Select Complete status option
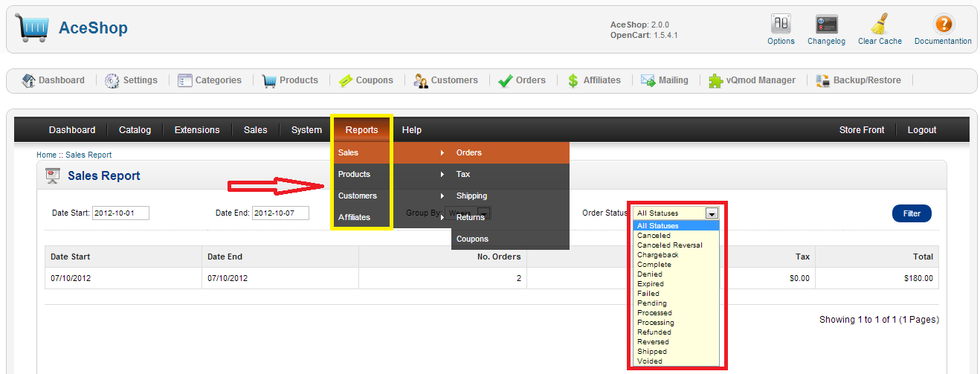Image resolution: width=980 pixels, height=374 pixels. tap(677, 265)
